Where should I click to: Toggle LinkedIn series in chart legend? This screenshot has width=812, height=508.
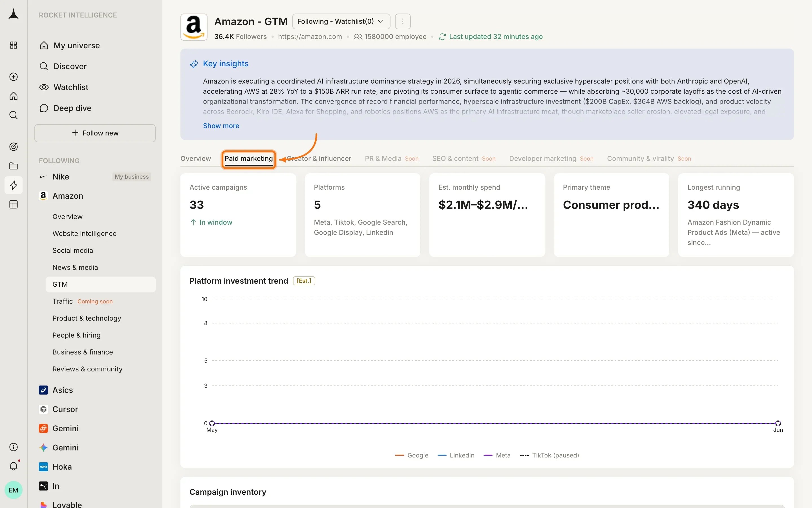coord(456,455)
